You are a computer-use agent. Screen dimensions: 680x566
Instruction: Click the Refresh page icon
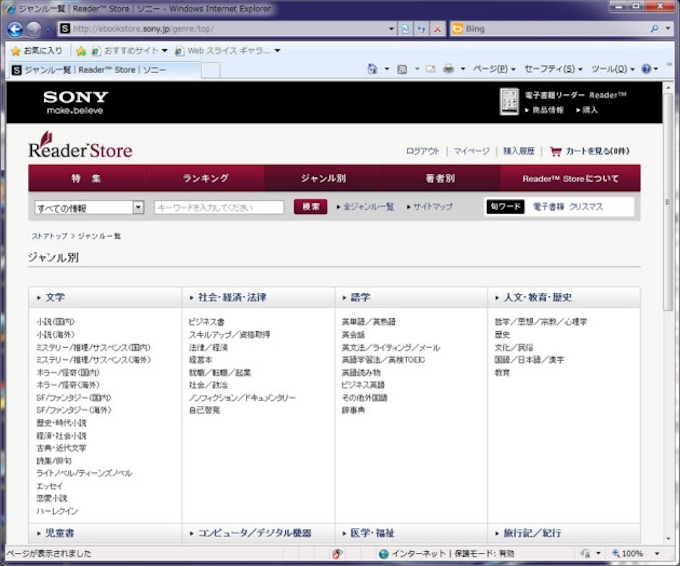[421, 29]
